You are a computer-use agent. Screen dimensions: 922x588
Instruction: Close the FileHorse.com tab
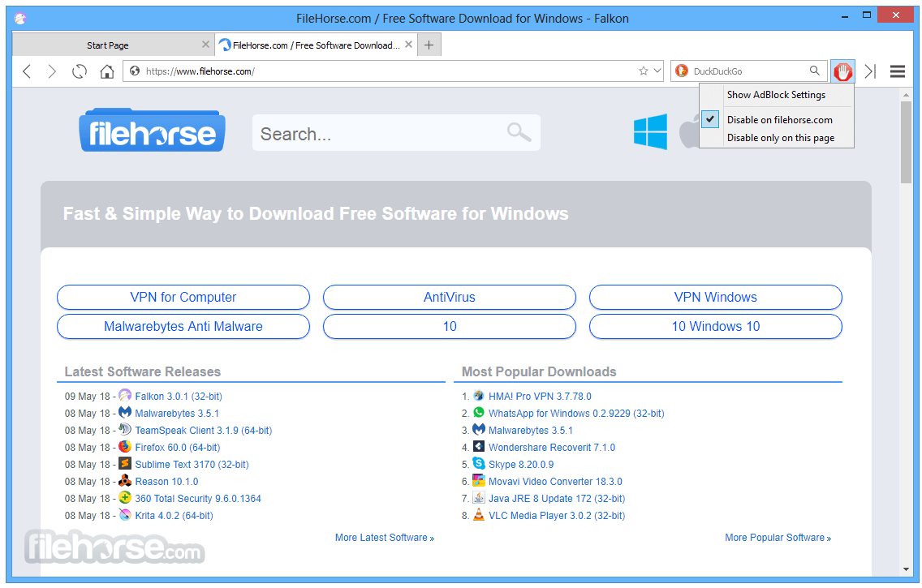408,44
